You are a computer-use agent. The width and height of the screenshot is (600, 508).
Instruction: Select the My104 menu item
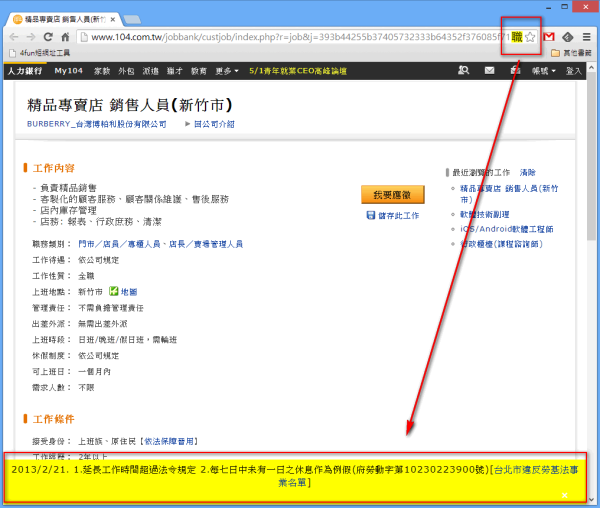(68, 71)
